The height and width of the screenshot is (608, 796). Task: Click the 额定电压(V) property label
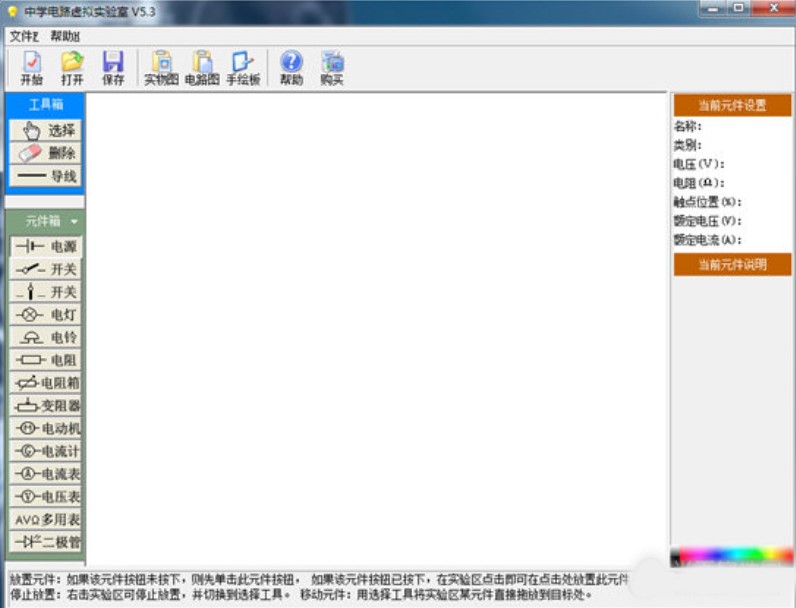point(707,221)
